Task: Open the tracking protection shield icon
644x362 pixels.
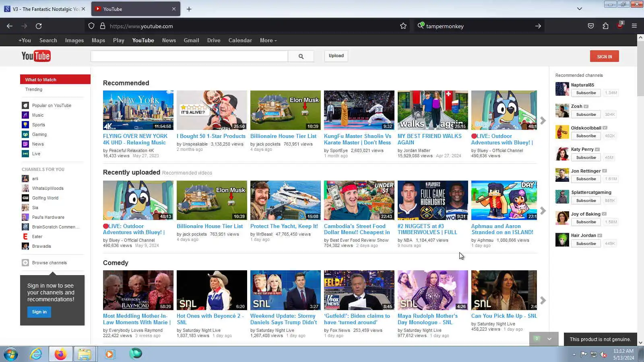Action: (x=91, y=26)
